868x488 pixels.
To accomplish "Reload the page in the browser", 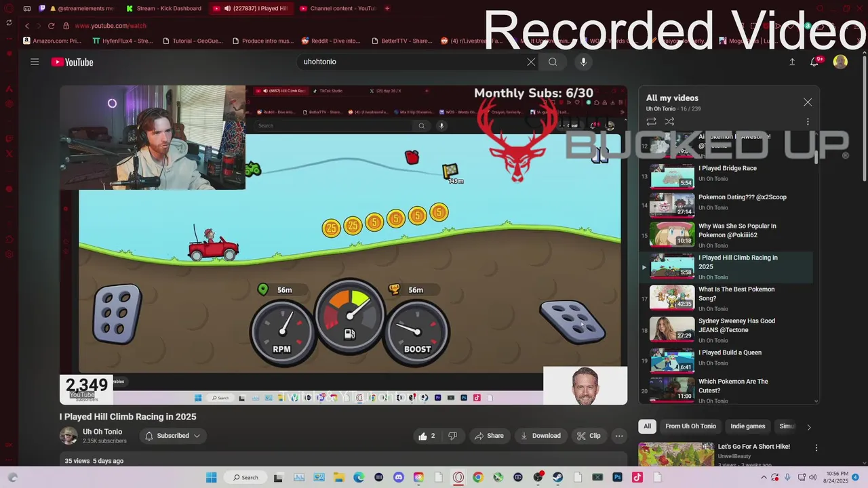I will pyautogui.click(x=51, y=26).
